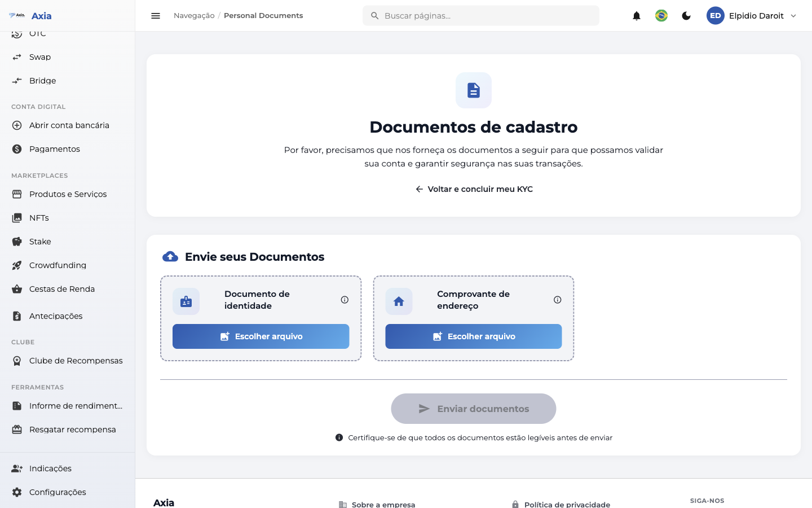Open Axia logo home link

(x=30, y=16)
